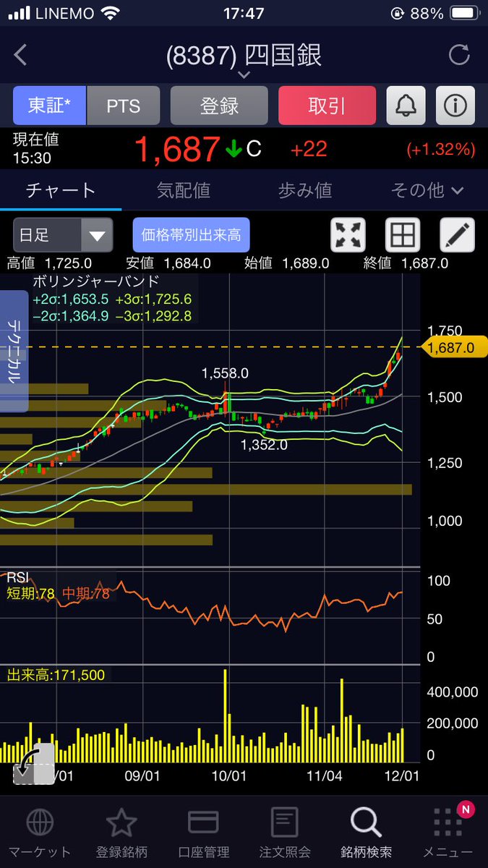Open マーケット from the bottom bar
The height and width of the screenshot is (868, 488).
click(x=39, y=833)
